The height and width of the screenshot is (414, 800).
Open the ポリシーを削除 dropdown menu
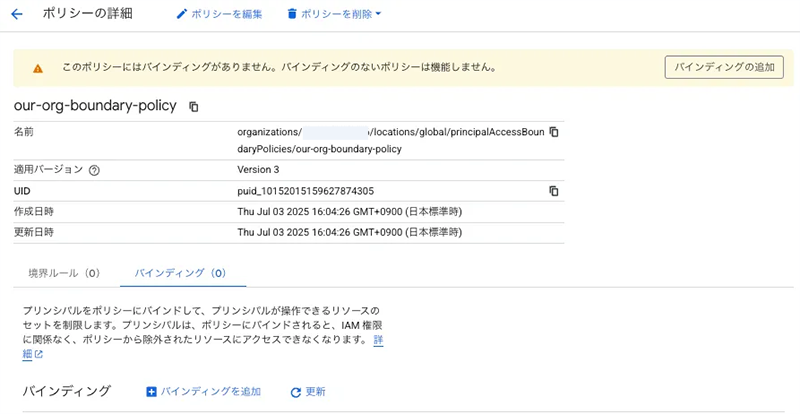pyautogui.click(x=334, y=14)
